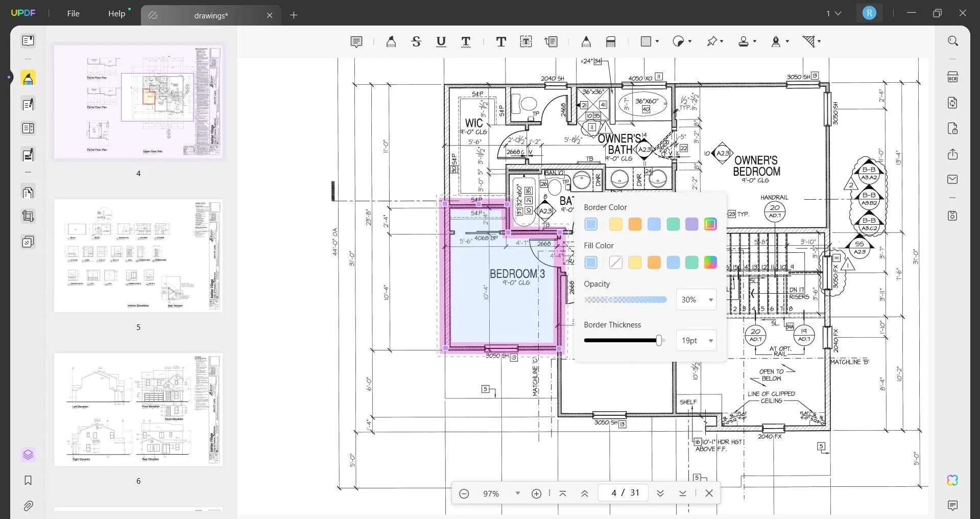
Task: Open the Help menu
Action: pos(116,14)
